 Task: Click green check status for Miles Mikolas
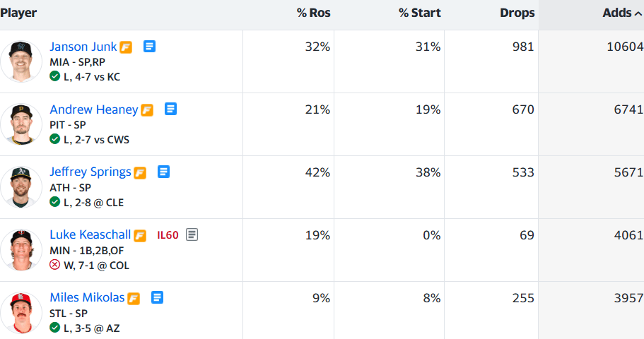tap(54, 328)
